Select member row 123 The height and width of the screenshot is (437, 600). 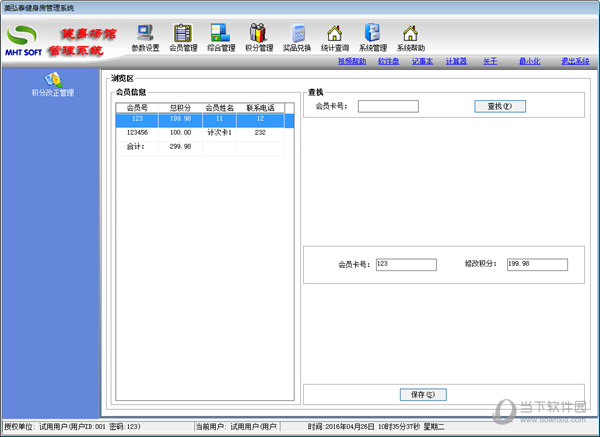(205, 120)
